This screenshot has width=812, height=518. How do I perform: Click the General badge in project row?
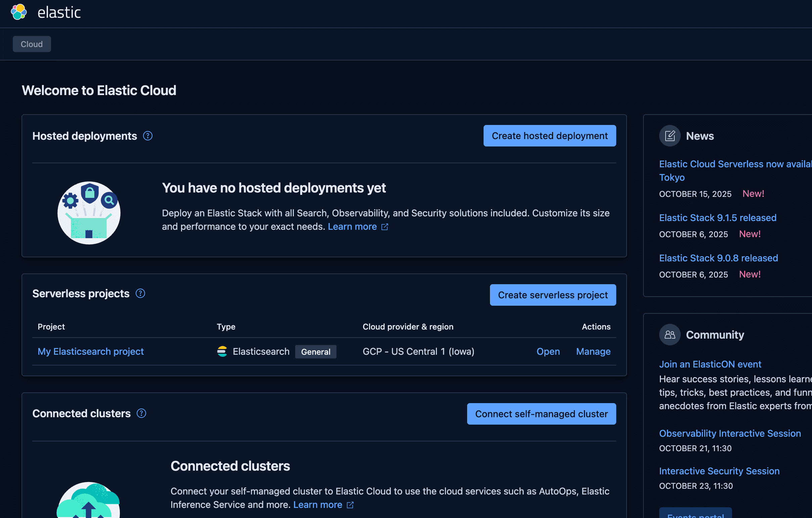(315, 352)
